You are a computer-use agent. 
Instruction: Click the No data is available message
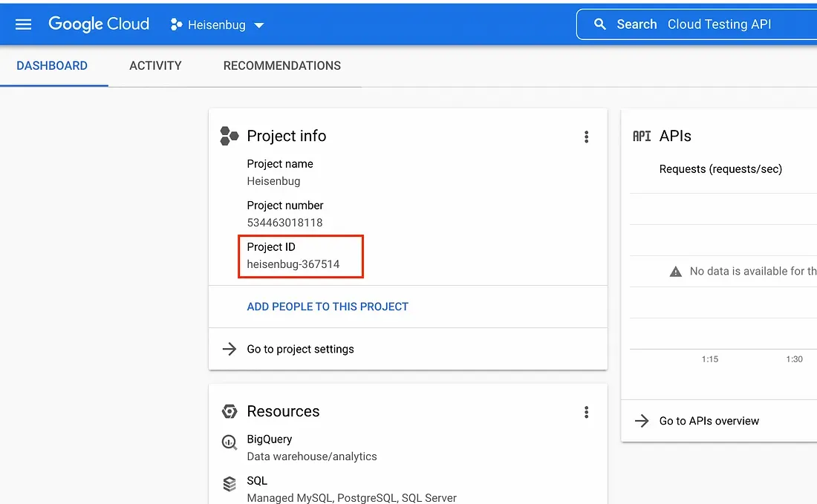tap(753, 271)
